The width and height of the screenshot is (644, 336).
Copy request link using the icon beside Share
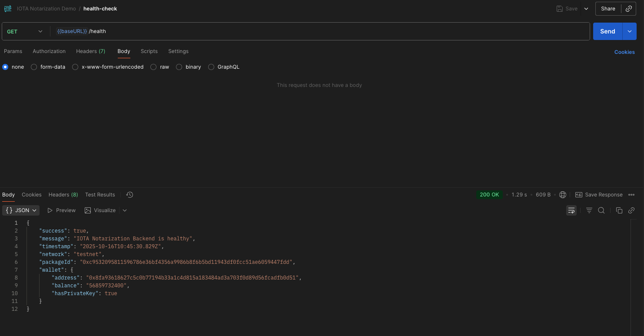[629, 9]
